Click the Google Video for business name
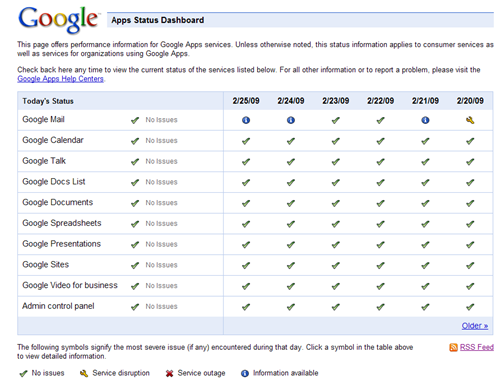The width and height of the screenshot is (500, 385). 70,285
